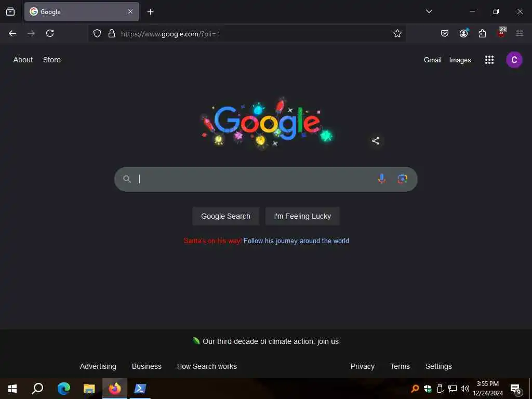The height and width of the screenshot is (399, 532).
Task: Open a new tab with plus button
Action: (x=150, y=12)
